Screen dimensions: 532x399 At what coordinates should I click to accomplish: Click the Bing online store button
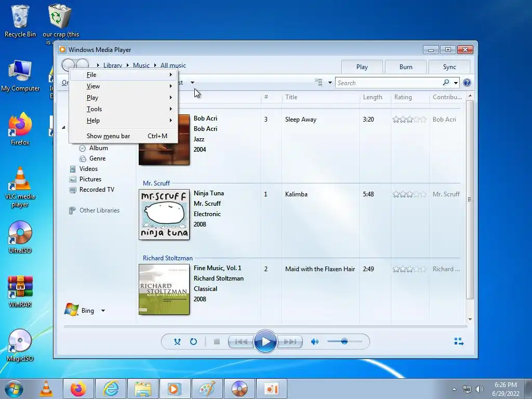coord(79,310)
